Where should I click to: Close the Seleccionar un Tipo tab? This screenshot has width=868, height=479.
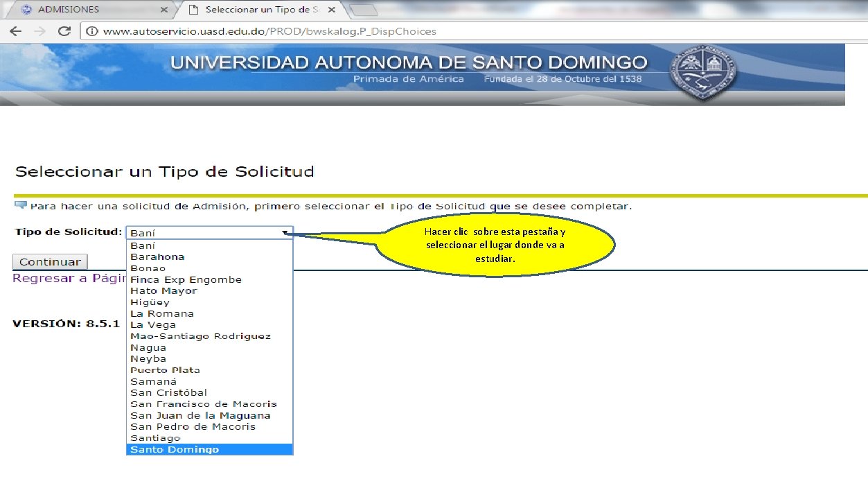331,10
